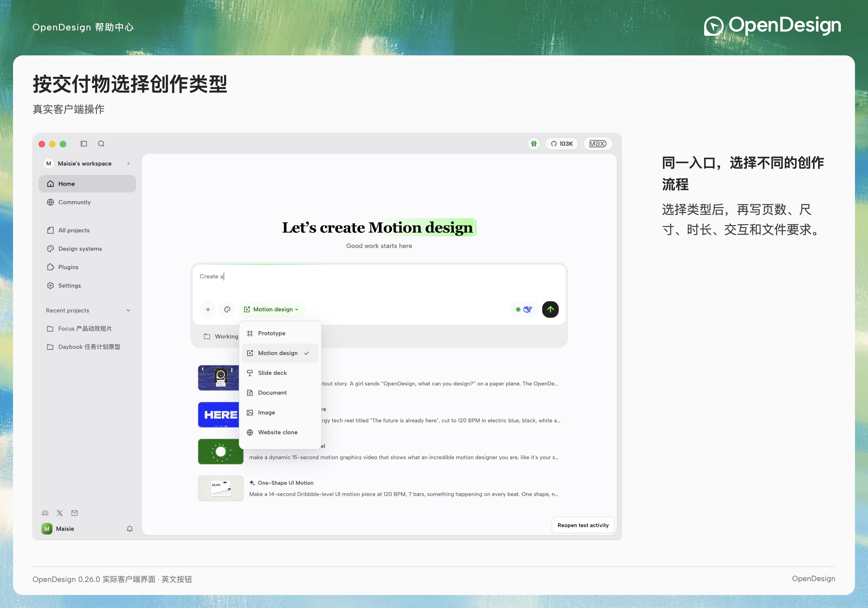Click the M workspace avatar
This screenshot has width=868, height=608.
click(x=48, y=163)
